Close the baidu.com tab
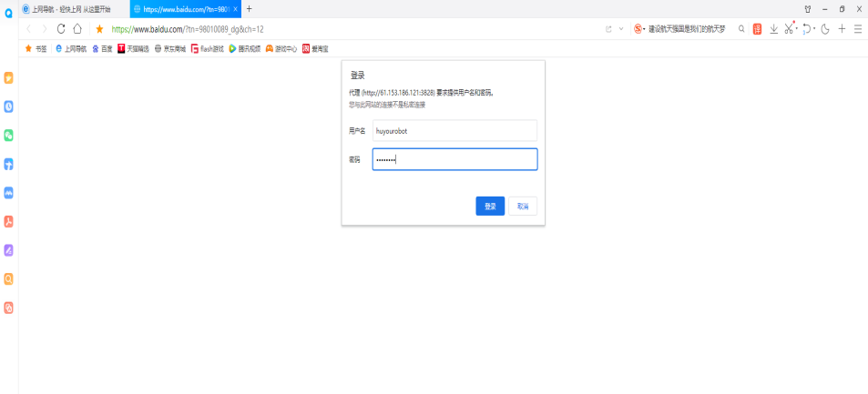 coord(235,9)
